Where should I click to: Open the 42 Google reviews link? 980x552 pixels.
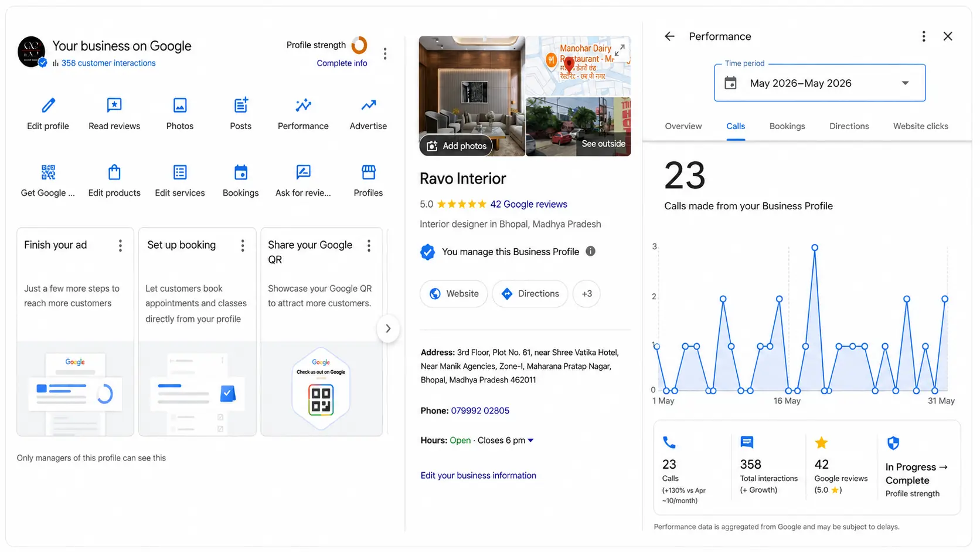529,204
